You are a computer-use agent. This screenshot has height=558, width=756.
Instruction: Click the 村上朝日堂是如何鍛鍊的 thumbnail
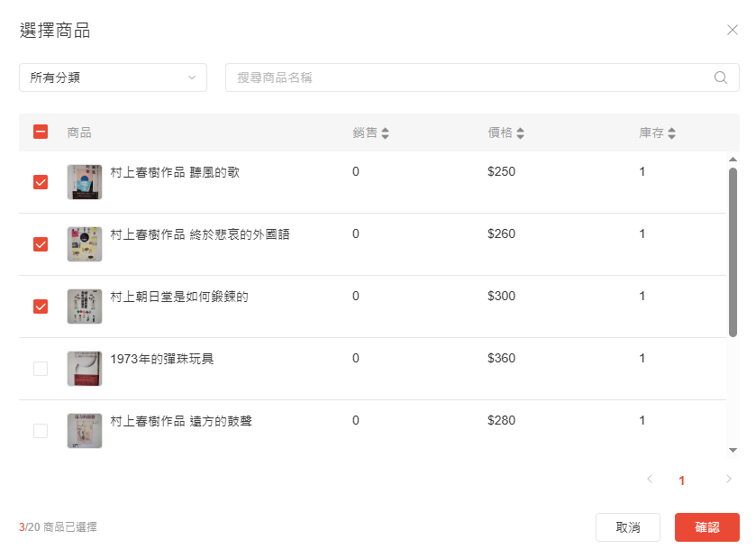click(x=85, y=306)
